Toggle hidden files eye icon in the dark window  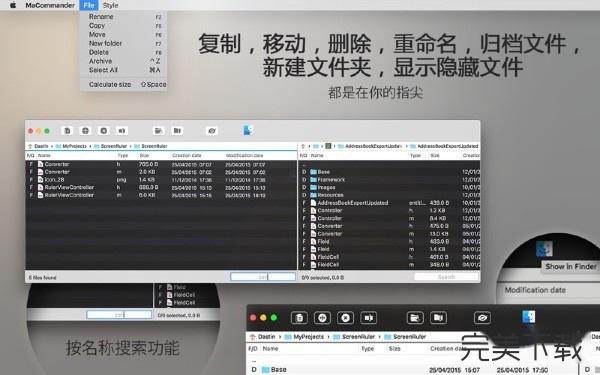482,318
